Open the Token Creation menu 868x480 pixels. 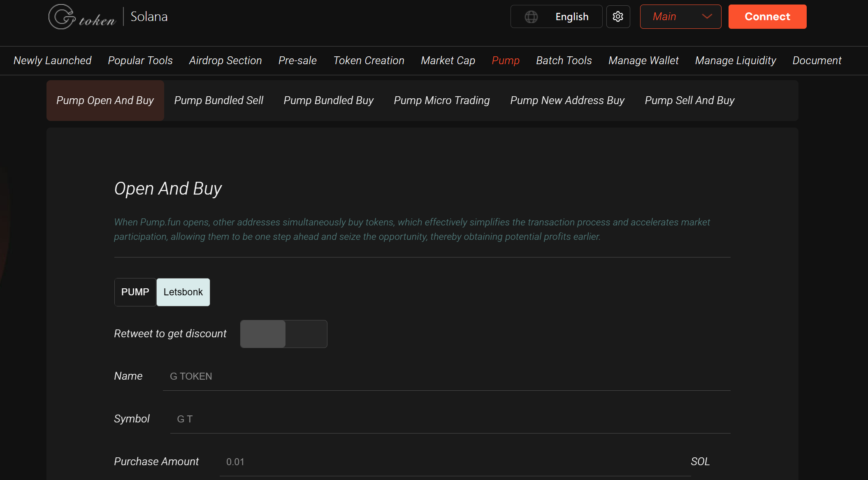(369, 60)
